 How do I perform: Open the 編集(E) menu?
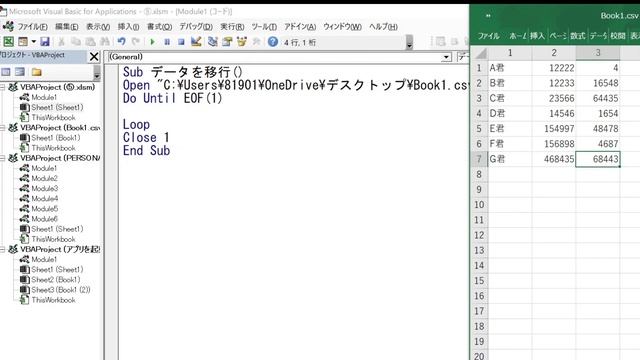(x=67, y=27)
